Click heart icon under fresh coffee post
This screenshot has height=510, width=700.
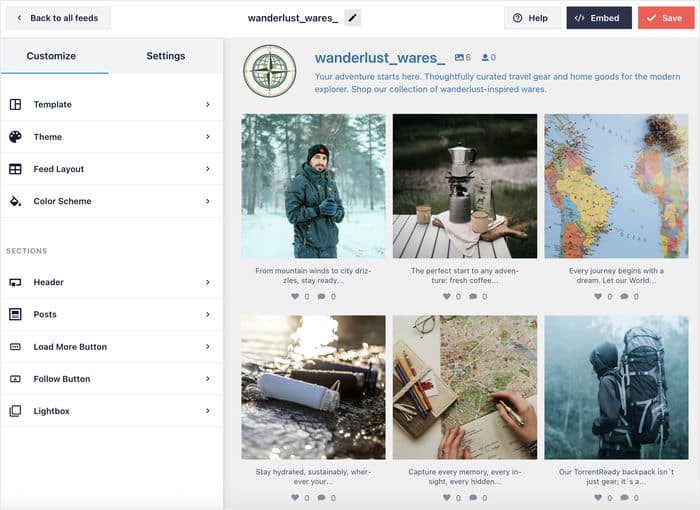tap(446, 296)
